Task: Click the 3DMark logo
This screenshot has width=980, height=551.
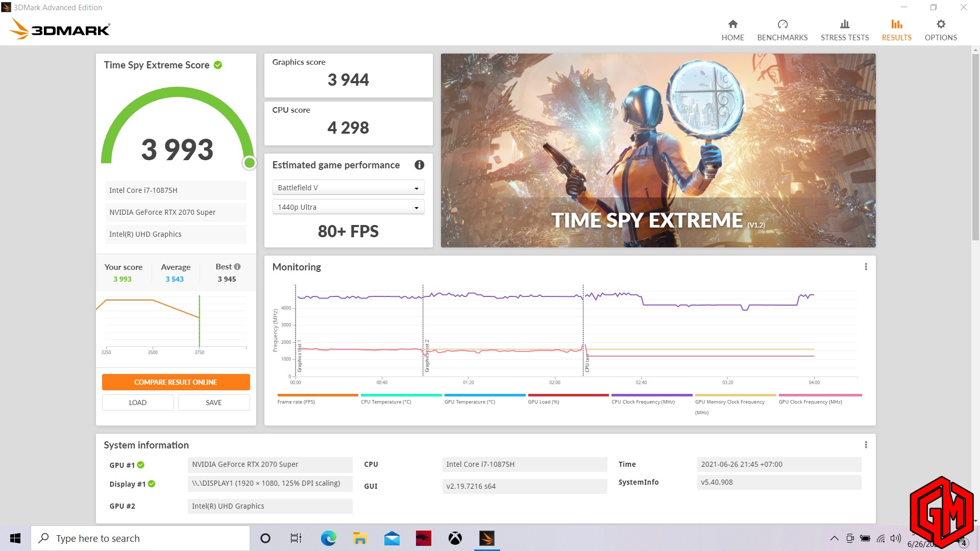Action: (60, 29)
